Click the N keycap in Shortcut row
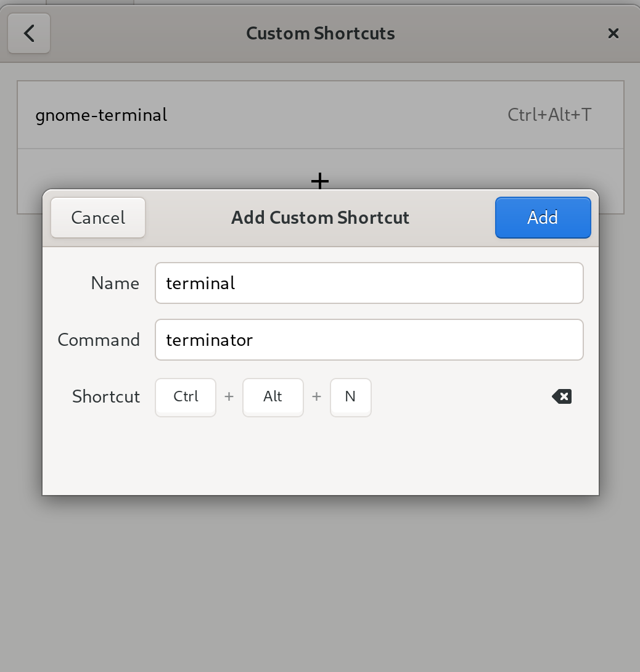This screenshot has width=640, height=672. point(350,396)
